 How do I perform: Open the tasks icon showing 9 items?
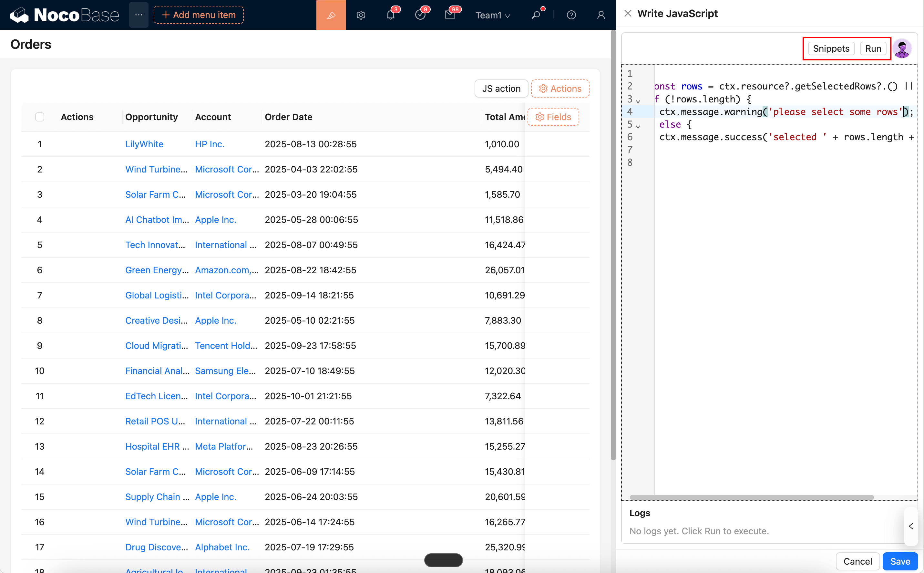click(420, 15)
